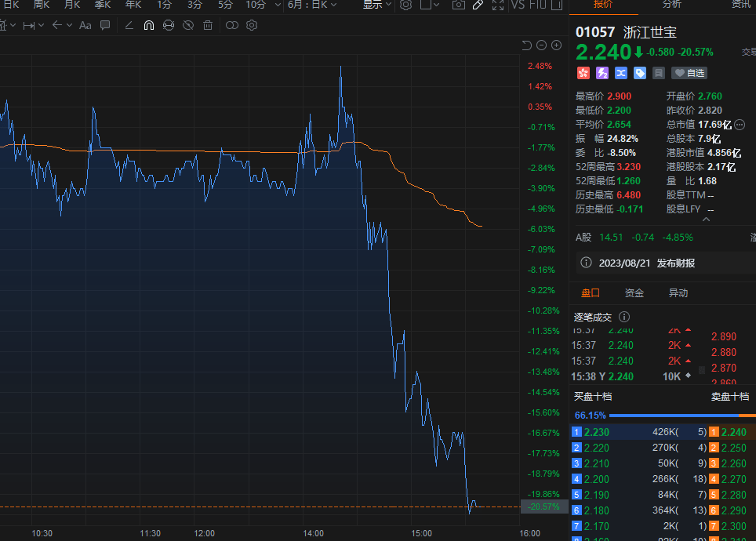Click the 卖盘十档 header
This screenshot has height=541, width=756.
[x=730, y=397]
